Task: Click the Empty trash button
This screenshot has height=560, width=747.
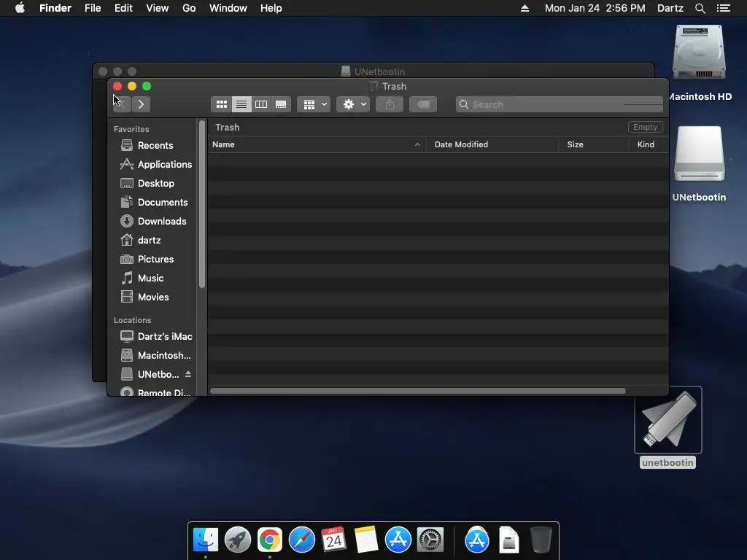Action: click(x=645, y=127)
